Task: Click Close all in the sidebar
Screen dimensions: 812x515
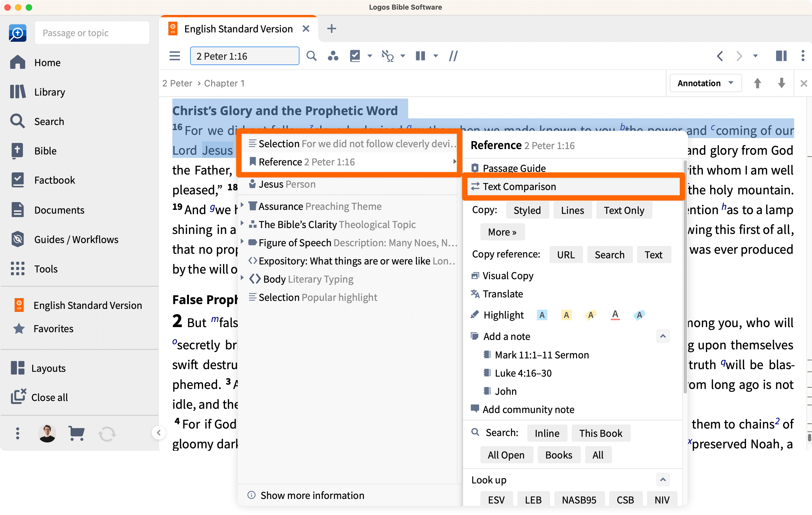Action: tap(39, 397)
